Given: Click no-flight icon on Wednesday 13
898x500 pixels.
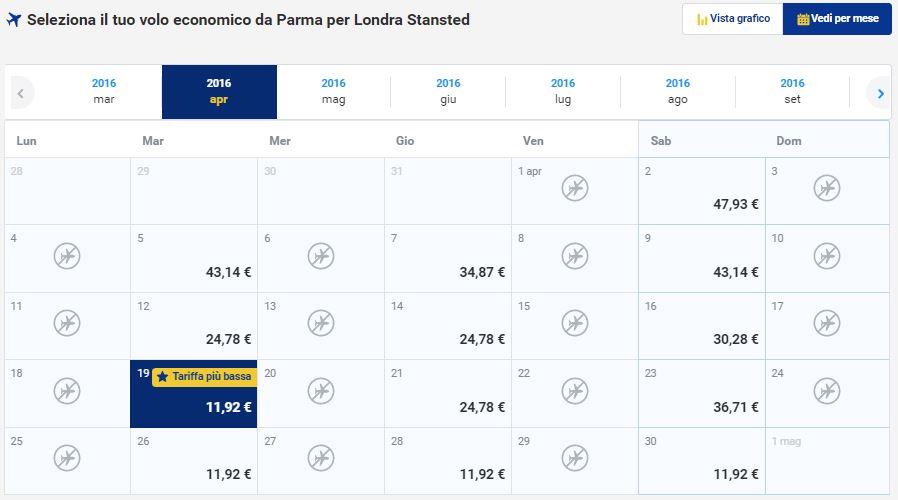Looking at the screenshot, I should point(321,323).
